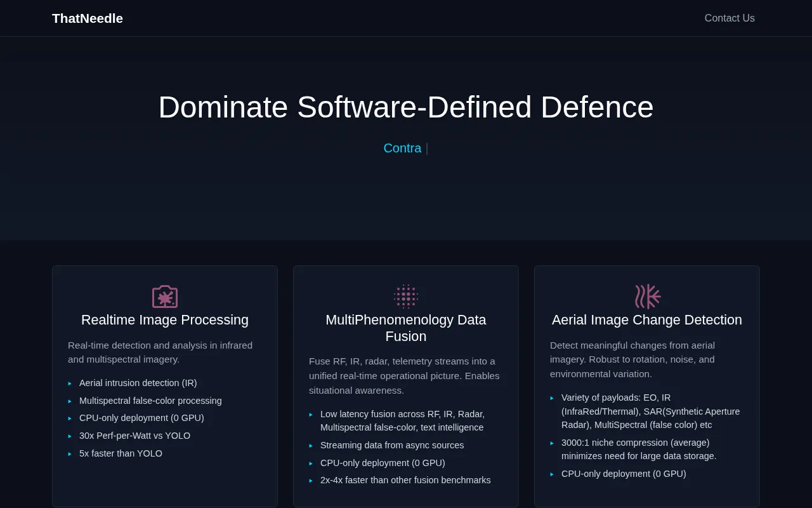Viewport: 812px width, 508px height.
Task: Click the Aerial Image Change Detection icon
Action: coord(647,297)
